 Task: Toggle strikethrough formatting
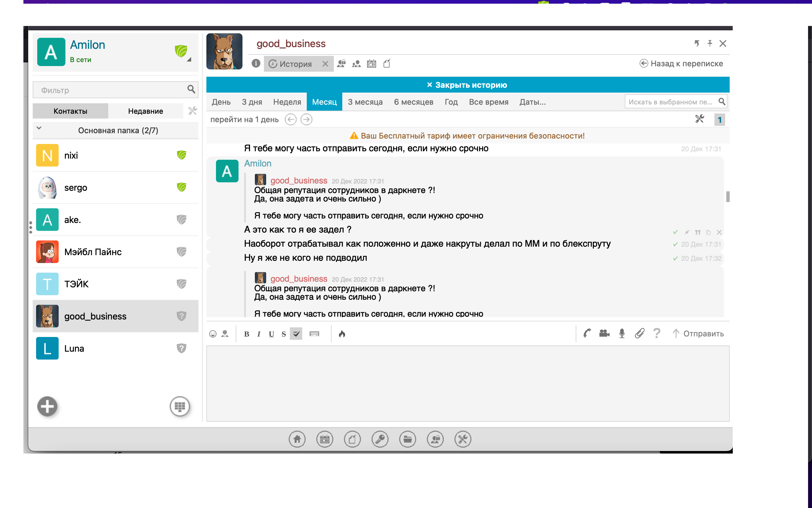click(284, 334)
